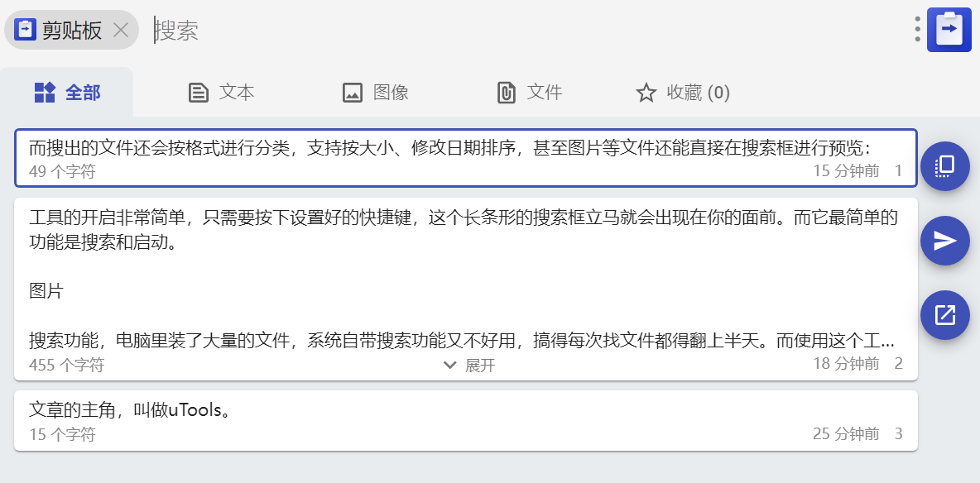
Task: Select the first clipboard entry, 49 个字符
Action: (466, 158)
